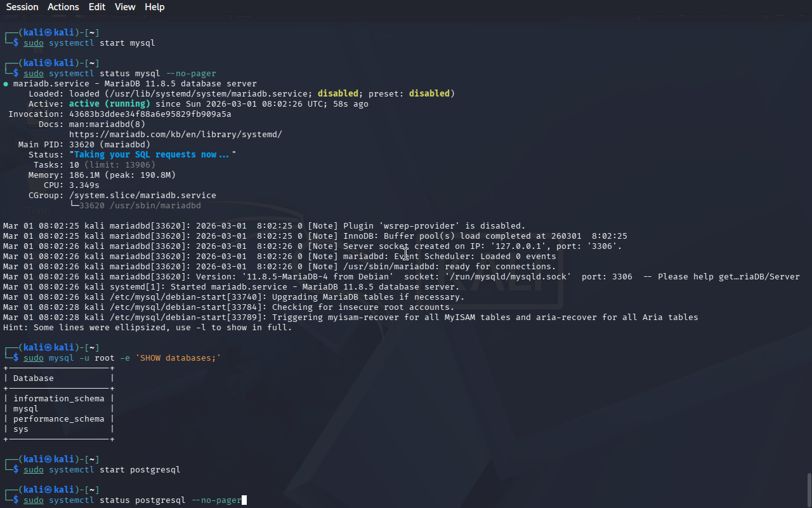Click the green dot beside mariadb.service
The width and height of the screenshot is (812, 508).
click(x=6, y=84)
